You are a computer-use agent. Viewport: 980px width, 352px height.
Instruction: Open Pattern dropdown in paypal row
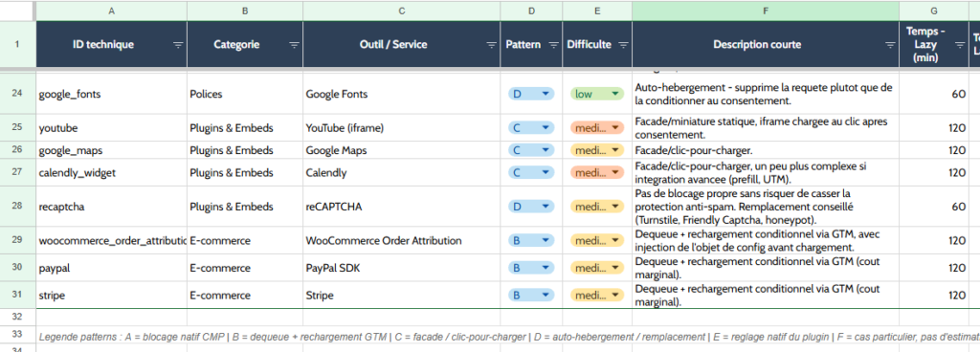coord(531,268)
